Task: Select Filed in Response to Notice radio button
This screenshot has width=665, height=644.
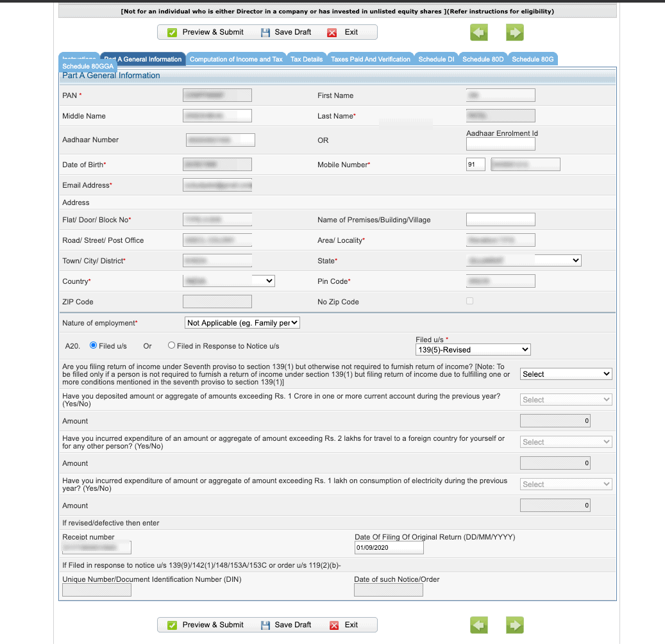Action: (171, 345)
